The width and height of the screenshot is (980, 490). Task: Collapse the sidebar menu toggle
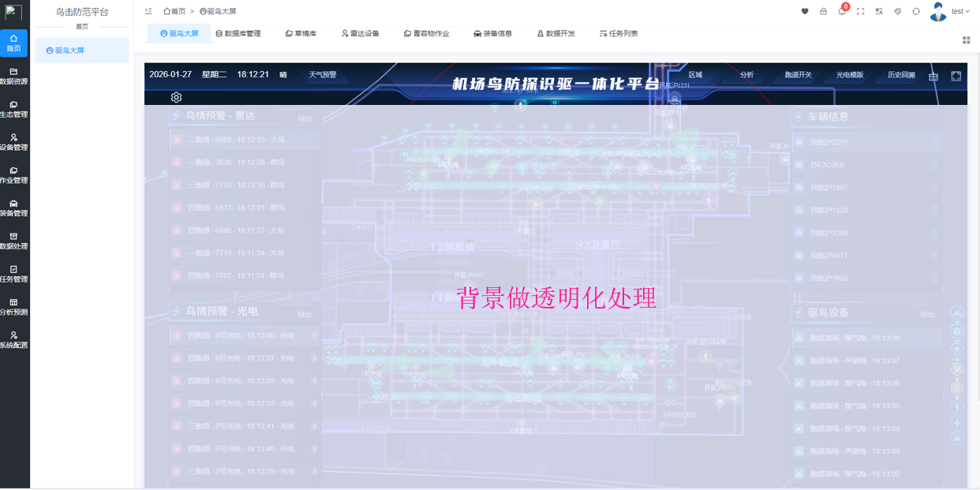tap(148, 12)
